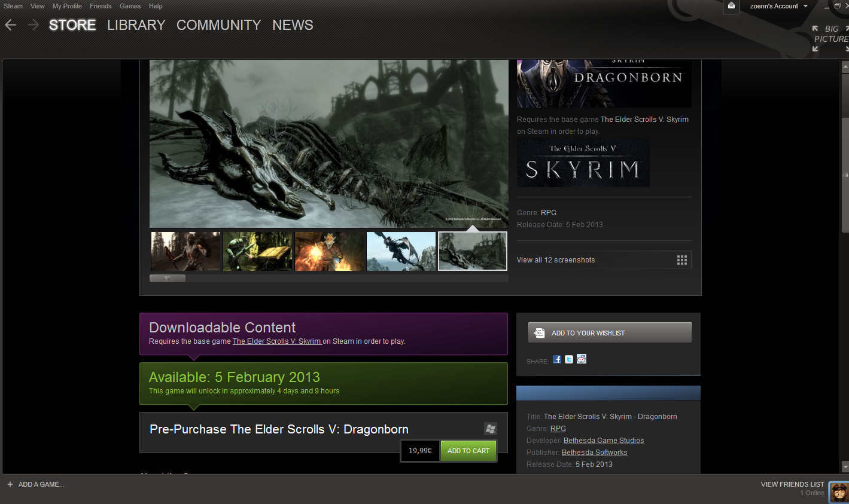849x504 pixels.
Task: Share on Facebook icon
Action: (x=557, y=359)
